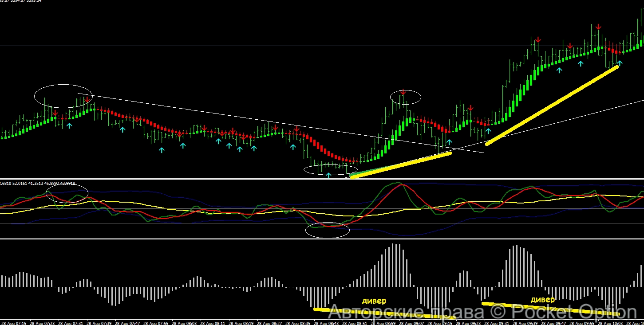Click the "28 Aug 07:15" time axis label
This screenshot has width=644, height=325.
tap(15, 322)
